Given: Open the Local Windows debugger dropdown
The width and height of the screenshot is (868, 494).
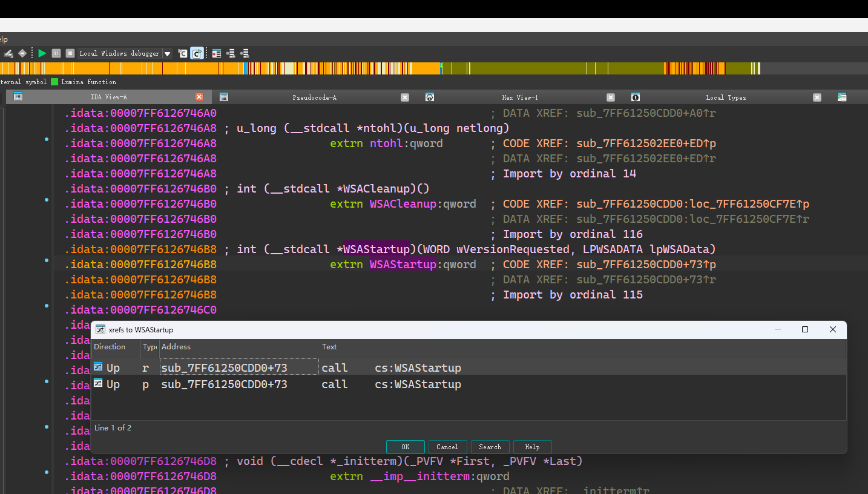Looking at the screenshot, I should [168, 53].
